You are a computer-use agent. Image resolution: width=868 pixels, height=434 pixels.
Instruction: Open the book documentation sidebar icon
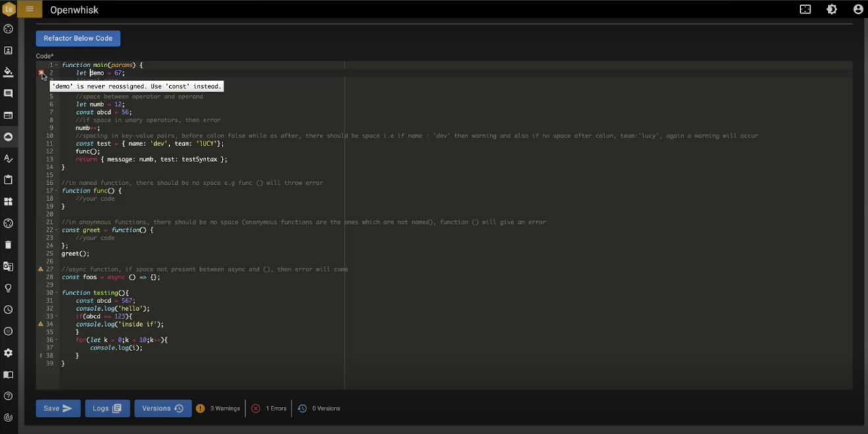pyautogui.click(x=9, y=375)
